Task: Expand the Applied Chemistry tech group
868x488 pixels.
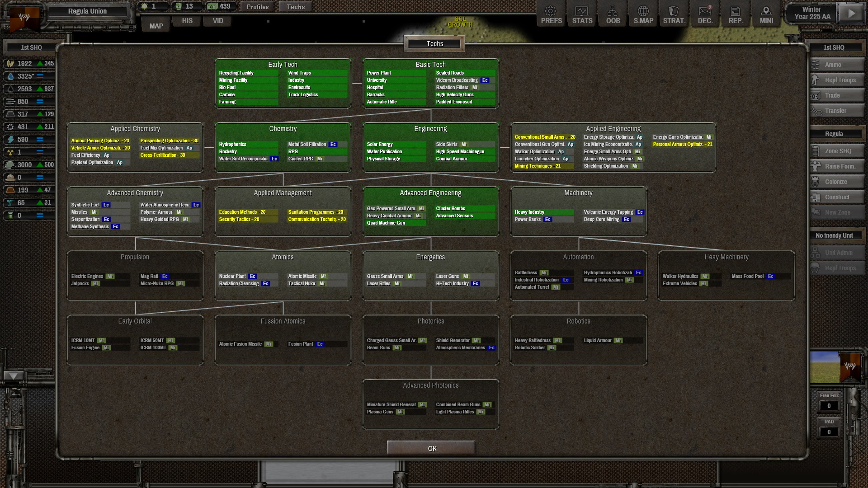Action: pos(135,129)
